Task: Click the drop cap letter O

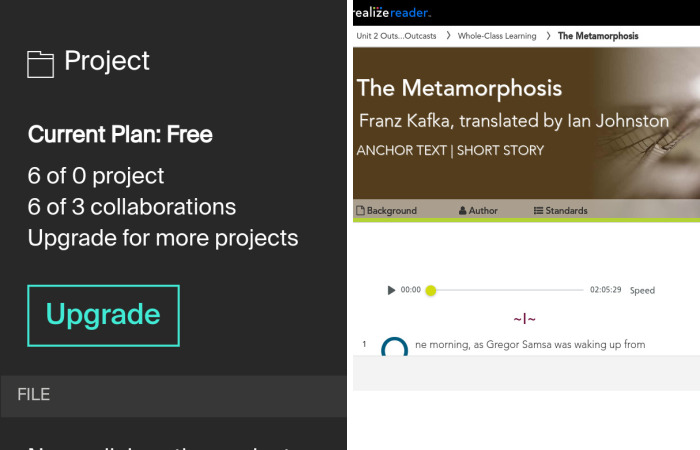Action: click(395, 348)
